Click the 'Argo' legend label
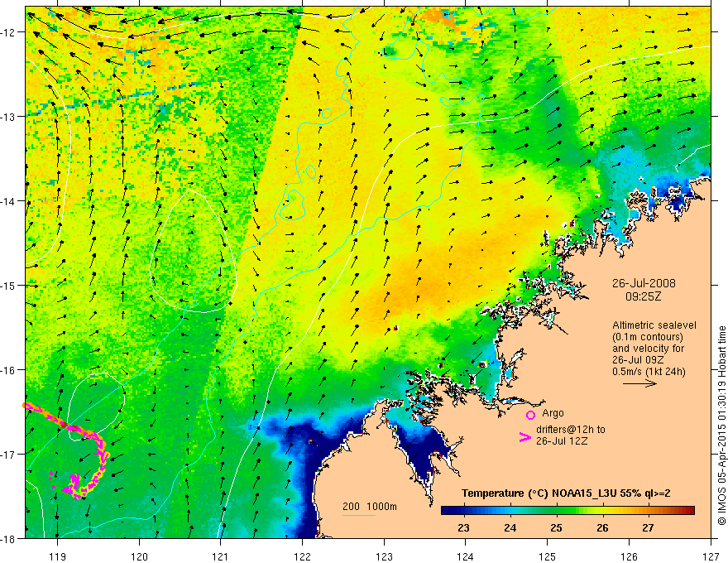The height and width of the screenshot is (563, 728). tap(553, 413)
